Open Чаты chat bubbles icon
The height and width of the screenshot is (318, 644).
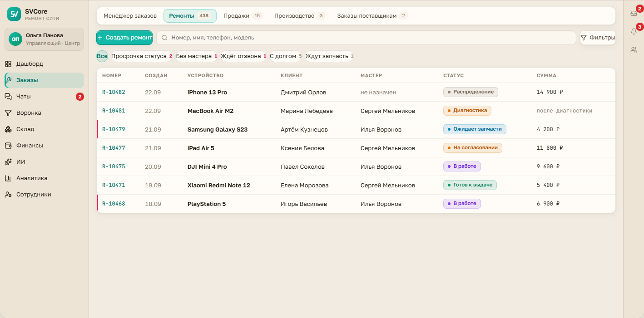coord(8,97)
